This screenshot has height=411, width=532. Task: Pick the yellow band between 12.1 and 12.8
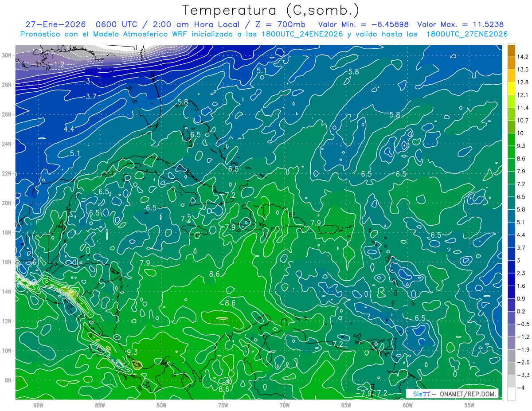tap(511, 89)
